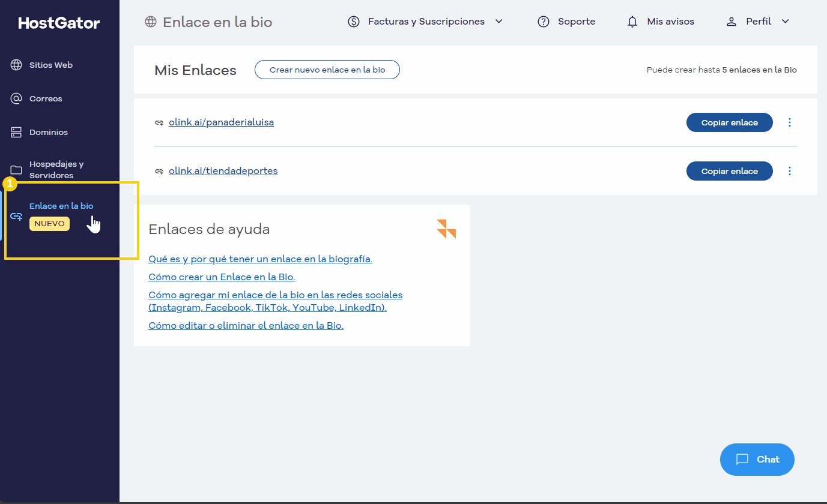This screenshot has width=827, height=504.
Task: Open three-dot menu for panaderialuisa link
Action: pyautogui.click(x=790, y=122)
